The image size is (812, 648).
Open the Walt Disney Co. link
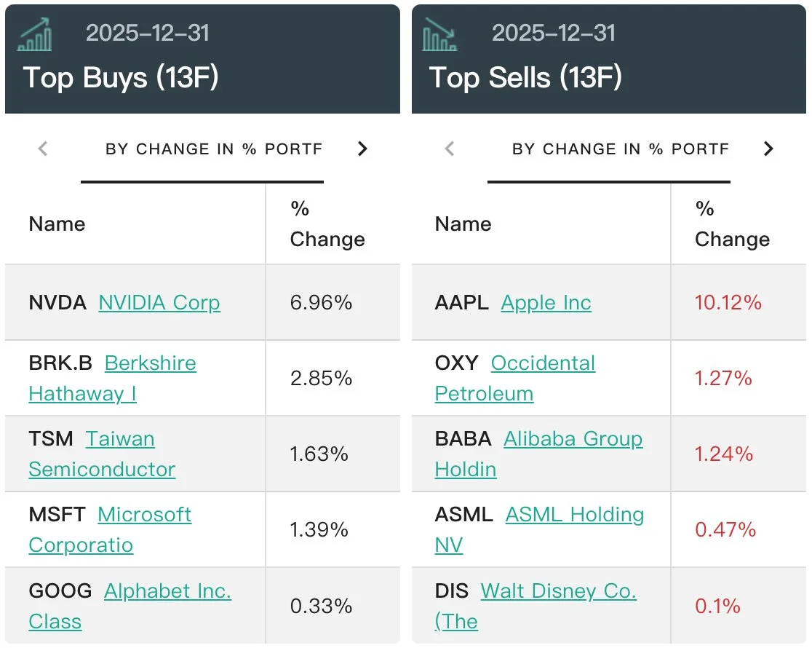[x=558, y=590]
